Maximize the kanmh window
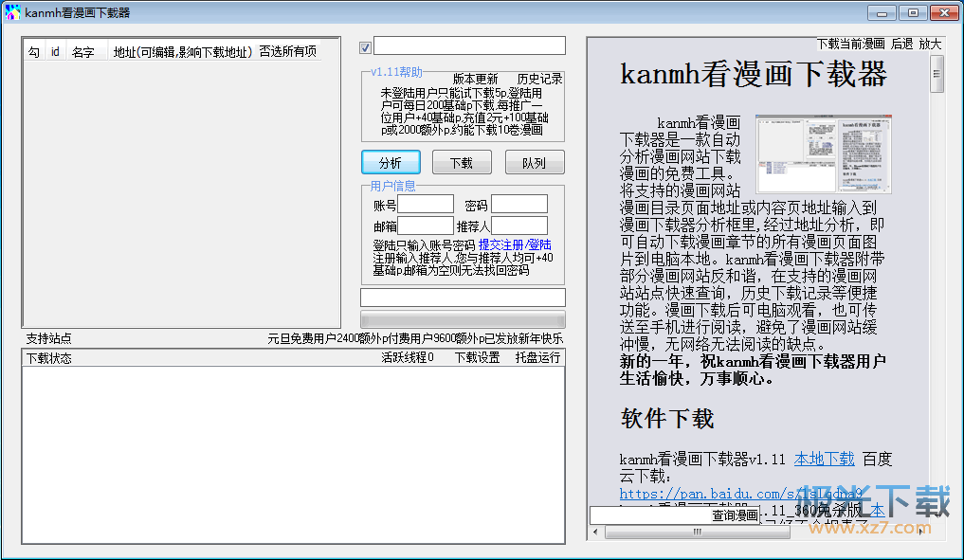The height and width of the screenshot is (560, 964). pyautogui.click(x=913, y=13)
